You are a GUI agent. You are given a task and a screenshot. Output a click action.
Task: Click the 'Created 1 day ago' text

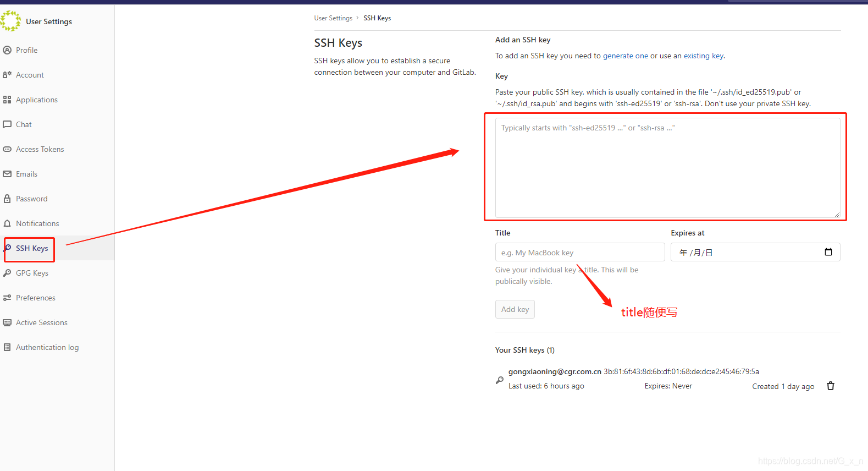[783, 386]
